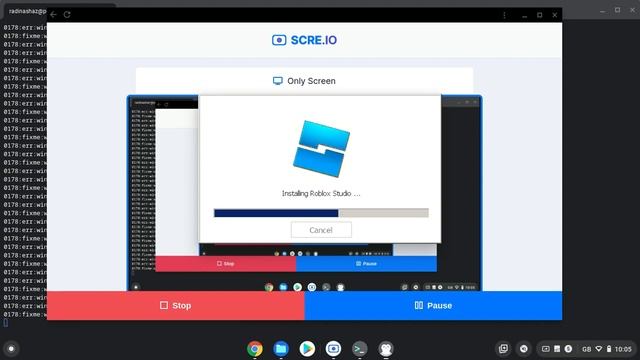Open battery status in system tray
The height and width of the screenshot is (360, 640).
click(x=609, y=349)
